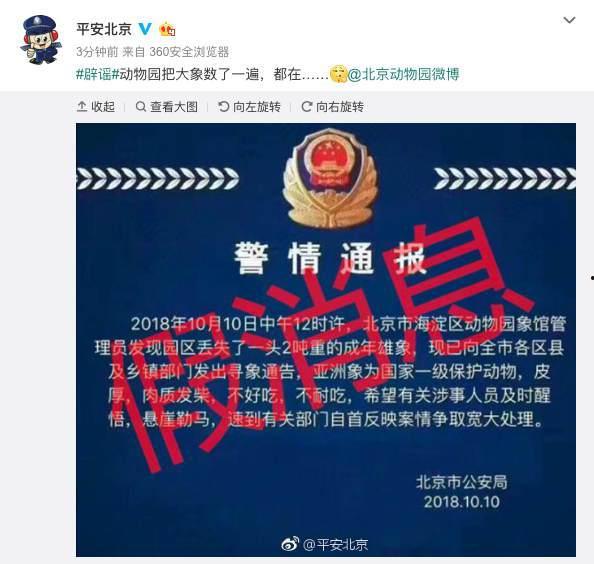Screen dimensions: 594x564
Task: Collapse the image with 收起
Action: (96, 107)
